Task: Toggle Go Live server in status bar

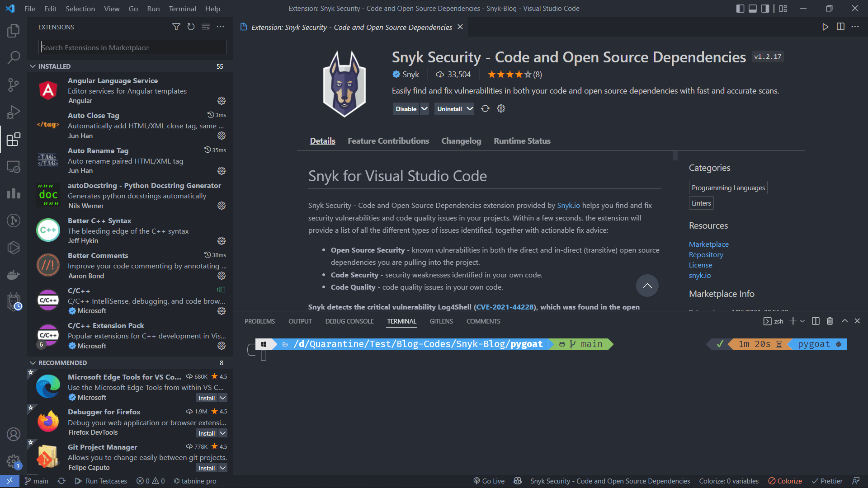Action: [x=489, y=481]
